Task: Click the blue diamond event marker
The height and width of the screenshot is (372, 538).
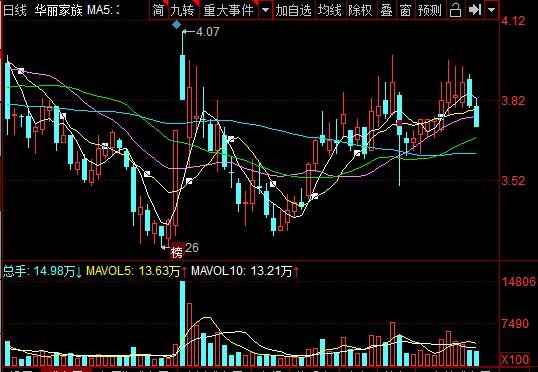Action: point(176,24)
